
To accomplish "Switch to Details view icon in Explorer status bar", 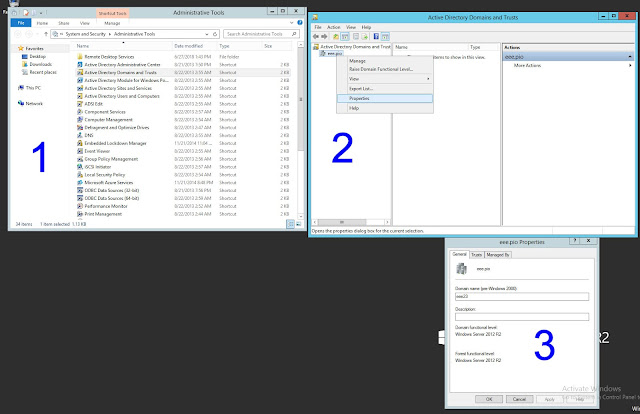I will pyautogui.click(x=290, y=224).
